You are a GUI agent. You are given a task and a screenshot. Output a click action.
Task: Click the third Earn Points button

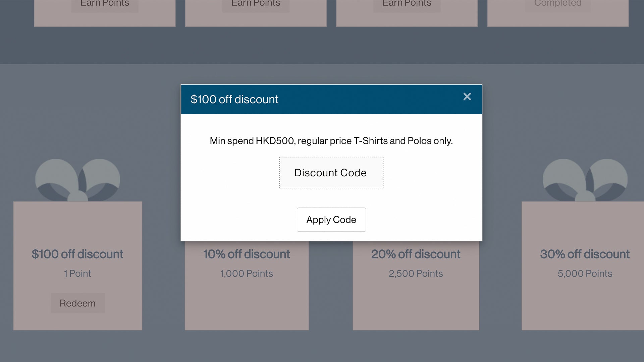(x=407, y=5)
